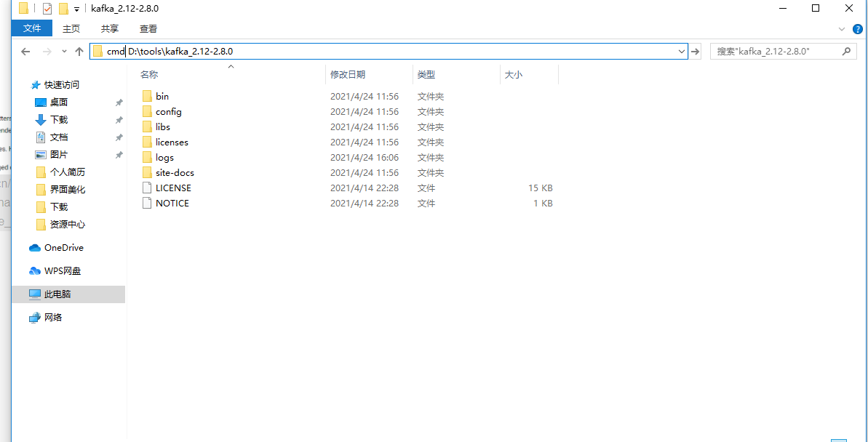This screenshot has width=868, height=442.
Task: Open the 文件 menu
Action: (x=31, y=29)
